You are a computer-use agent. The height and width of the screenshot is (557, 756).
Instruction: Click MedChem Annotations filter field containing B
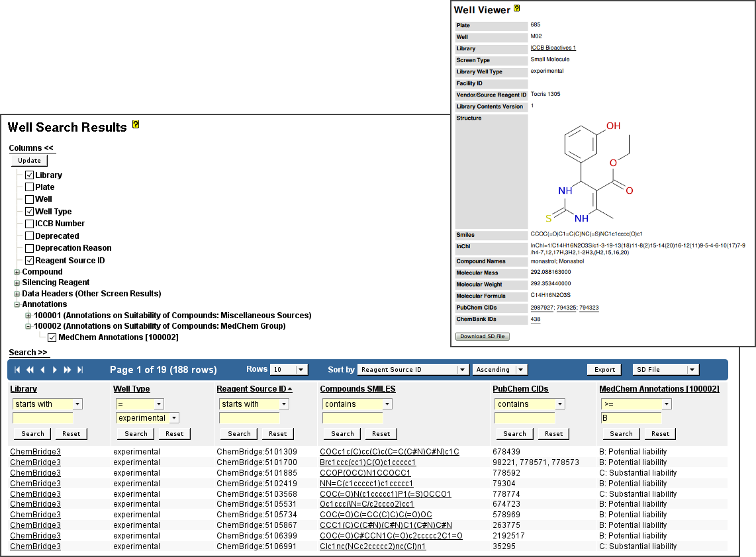631,418
